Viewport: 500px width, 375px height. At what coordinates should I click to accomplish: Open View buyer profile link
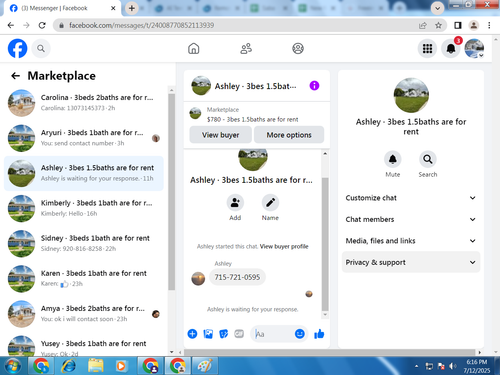coord(284,247)
